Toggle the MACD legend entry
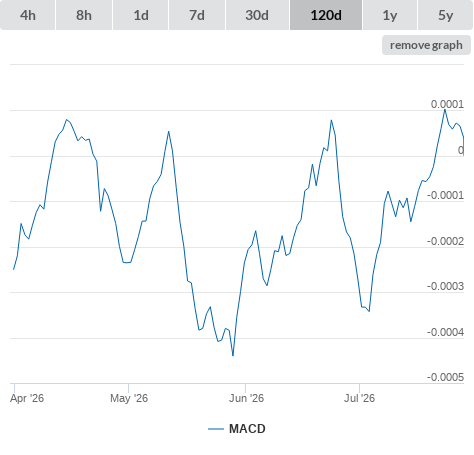Viewport: 474px width, 455px height. 237,429
